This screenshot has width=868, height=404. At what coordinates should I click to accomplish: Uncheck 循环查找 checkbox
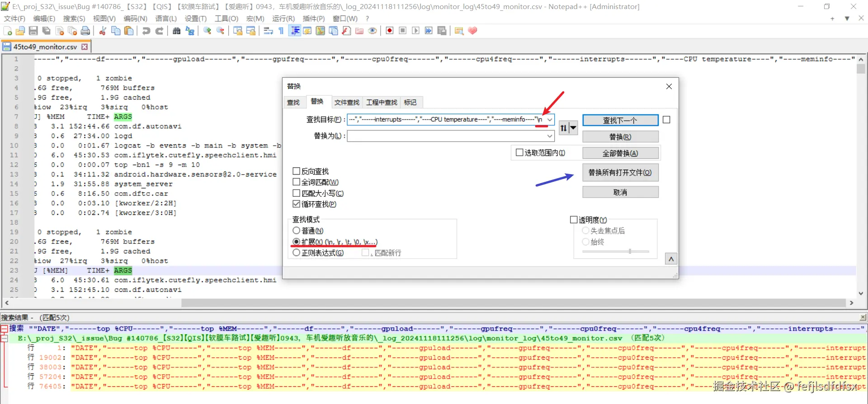(x=297, y=204)
